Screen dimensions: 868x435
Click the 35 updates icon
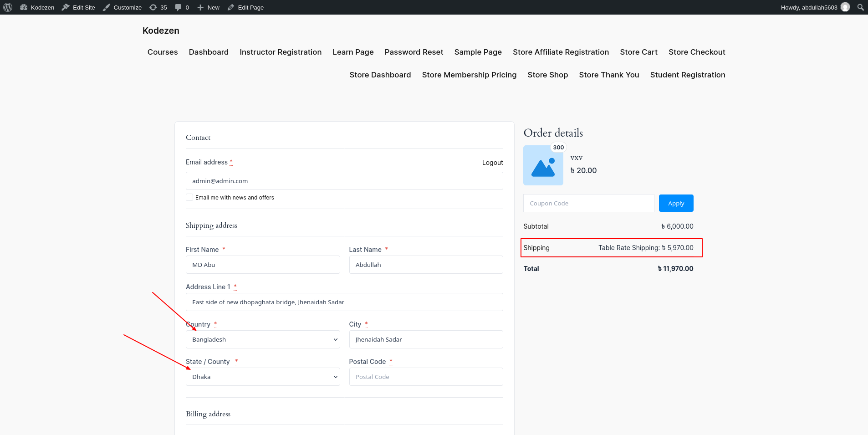click(153, 7)
